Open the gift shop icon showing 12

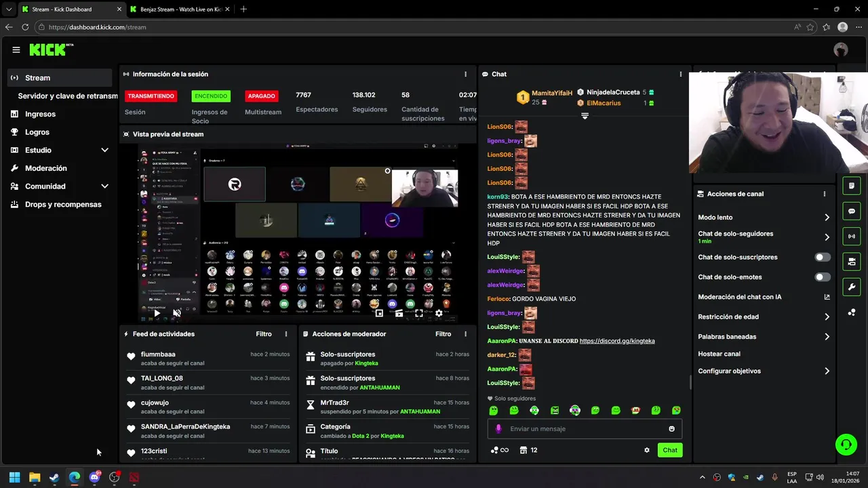(x=528, y=450)
